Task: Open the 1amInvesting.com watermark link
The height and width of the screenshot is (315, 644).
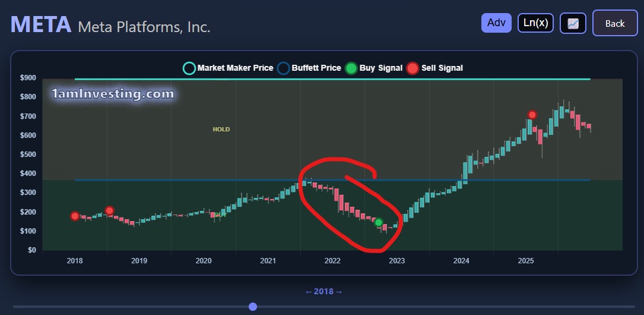Action: coord(113,94)
